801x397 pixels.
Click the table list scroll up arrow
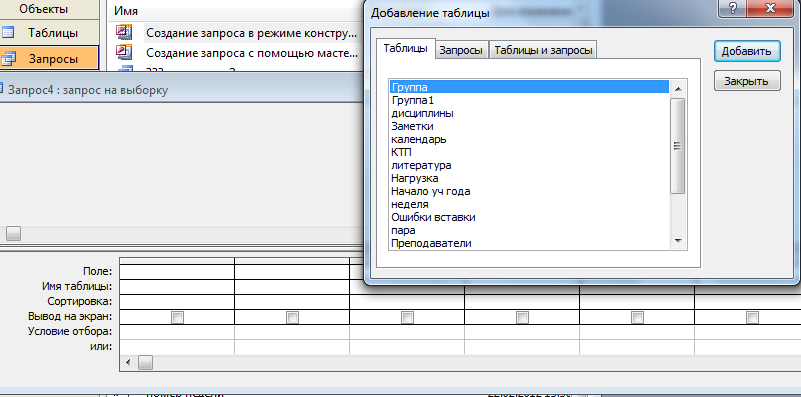678,89
